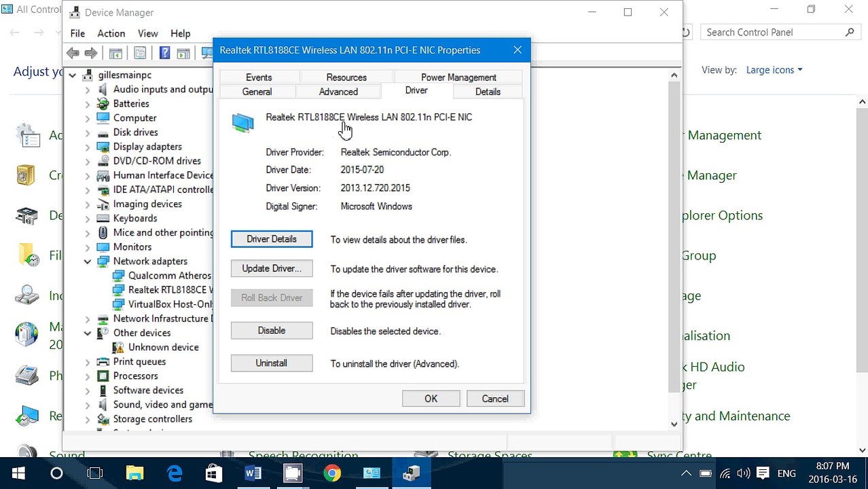The image size is (868, 489).
Task: Switch to the Details tab
Action: pos(488,92)
